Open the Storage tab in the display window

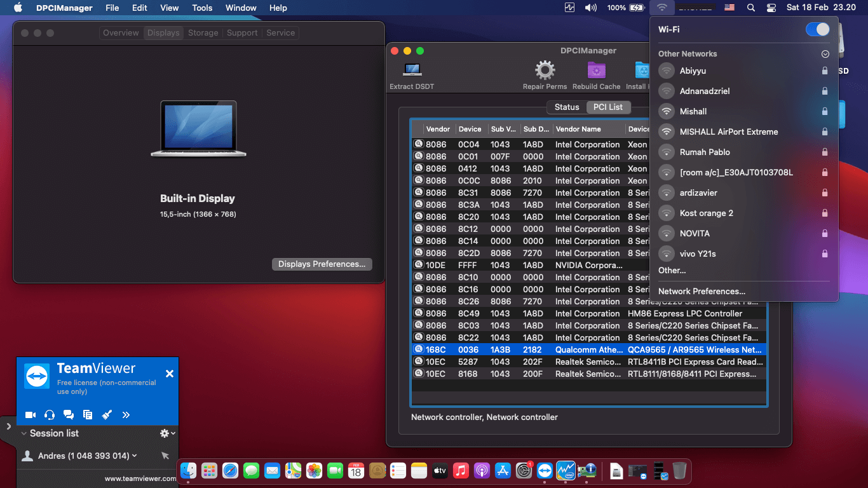[x=203, y=32]
